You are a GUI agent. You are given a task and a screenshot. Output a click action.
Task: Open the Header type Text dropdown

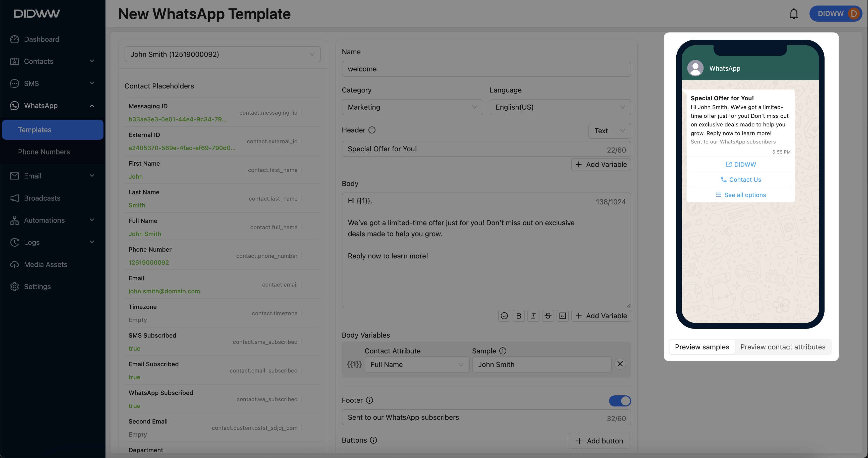point(610,131)
